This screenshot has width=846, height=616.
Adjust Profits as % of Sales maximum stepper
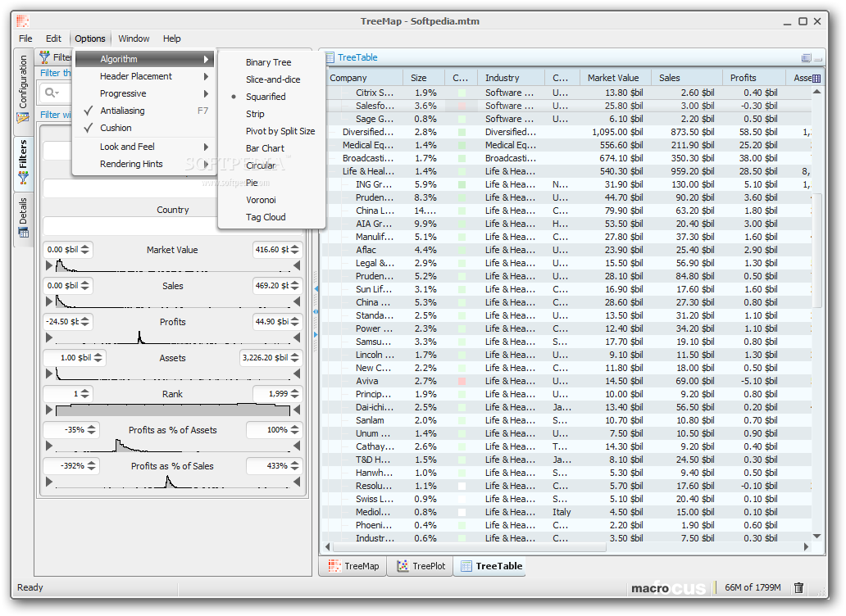pyautogui.click(x=294, y=466)
